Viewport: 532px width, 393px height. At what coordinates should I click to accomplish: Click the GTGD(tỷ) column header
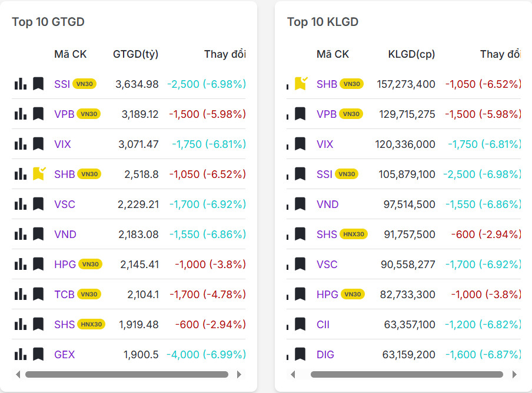(136, 54)
